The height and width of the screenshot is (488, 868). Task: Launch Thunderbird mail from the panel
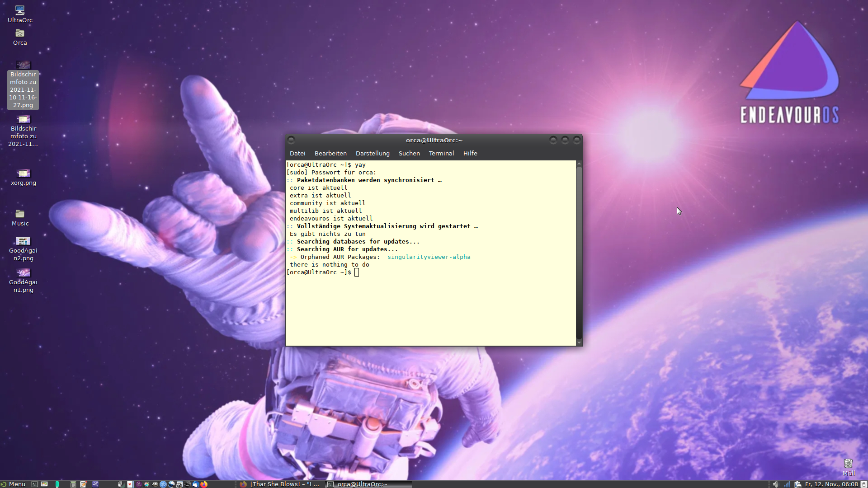[196, 484]
